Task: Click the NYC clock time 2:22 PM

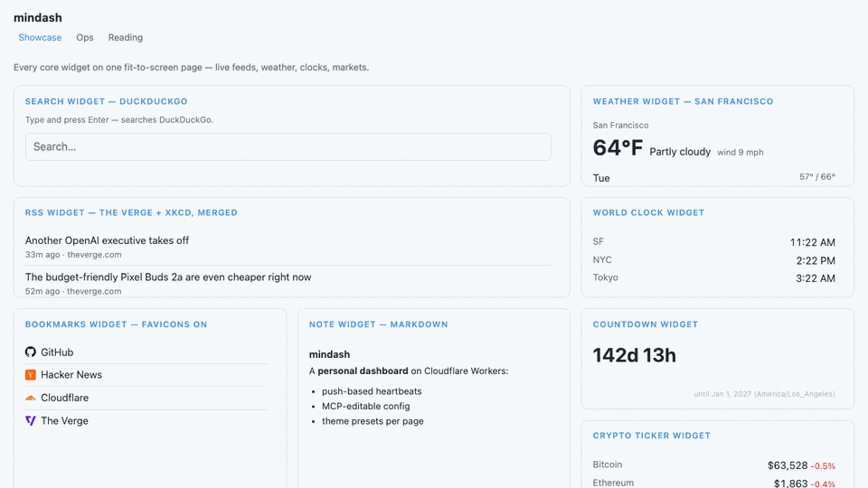Action: click(x=816, y=260)
